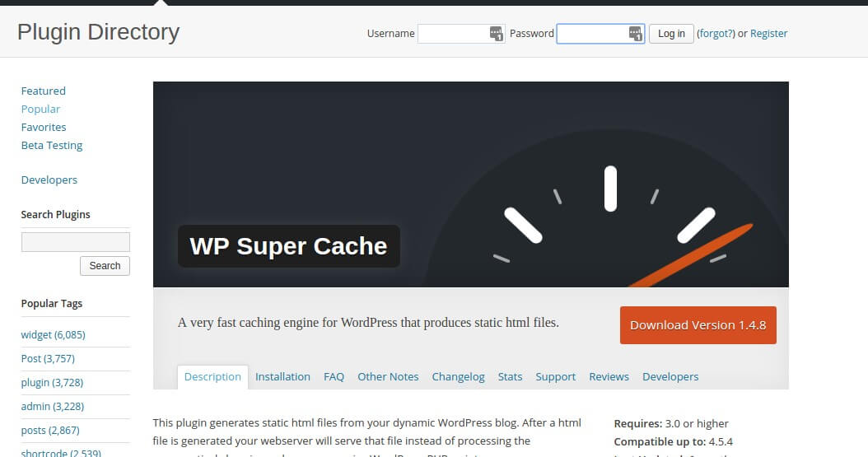Open the forgot password link
Screen dimensions: 868x457
pos(716,34)
